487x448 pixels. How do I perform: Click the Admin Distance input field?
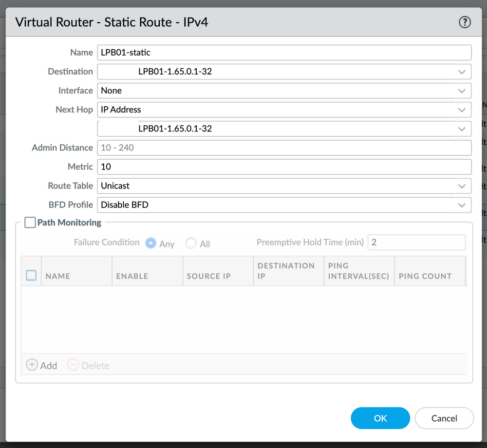point(284,148)
